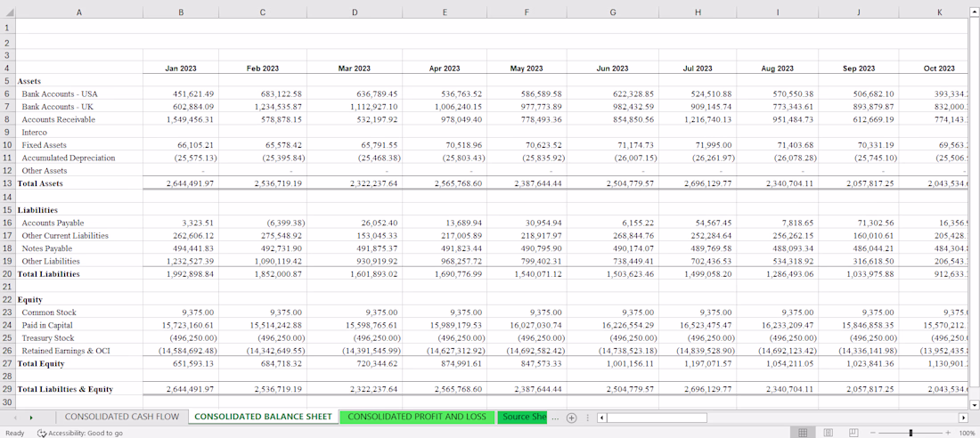This screenshot has width=980, height=438.
Task: Click horizontal scrollbar right arrow
Action: coord(964,418)
